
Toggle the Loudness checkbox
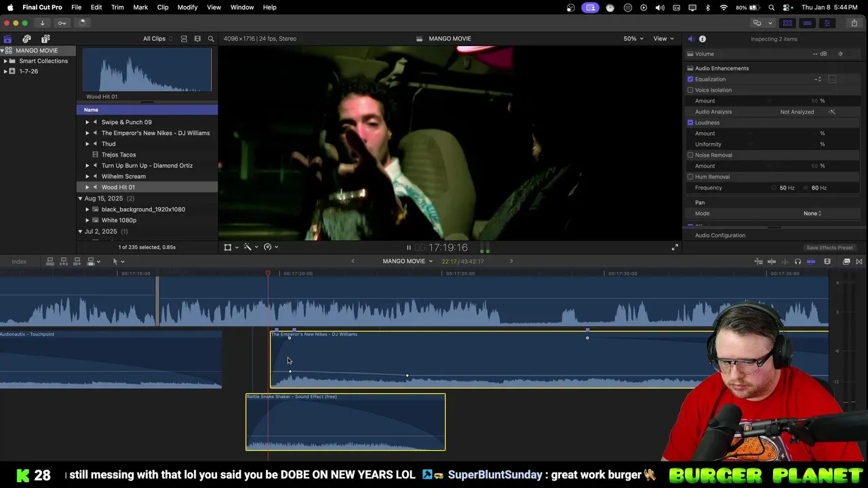(690, 123)
